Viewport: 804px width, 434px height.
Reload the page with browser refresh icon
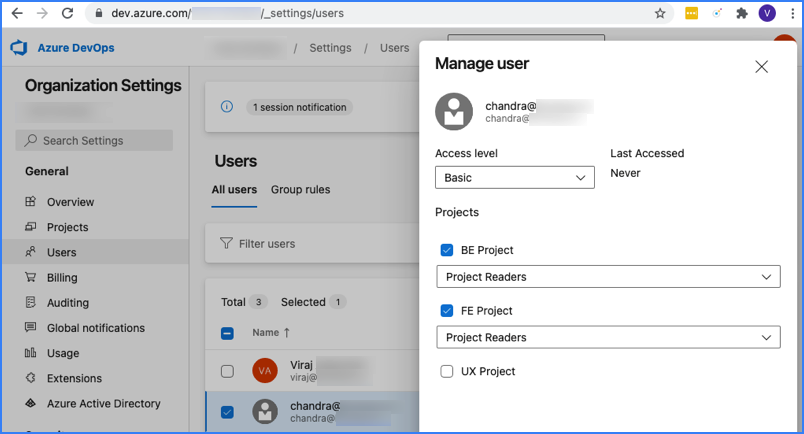tap(67, 14)
